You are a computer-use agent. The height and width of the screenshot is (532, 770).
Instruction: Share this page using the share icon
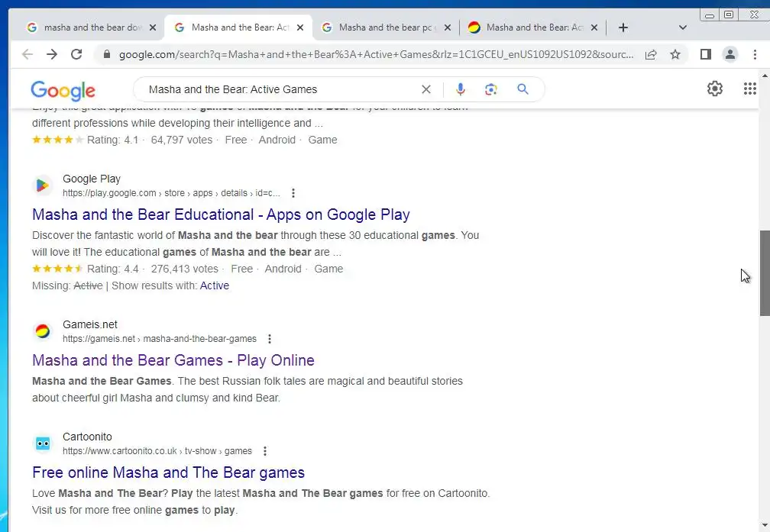click(651, 54)
